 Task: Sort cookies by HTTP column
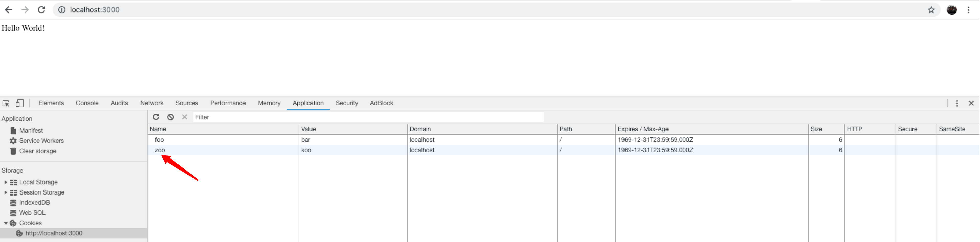pos(870,129)
